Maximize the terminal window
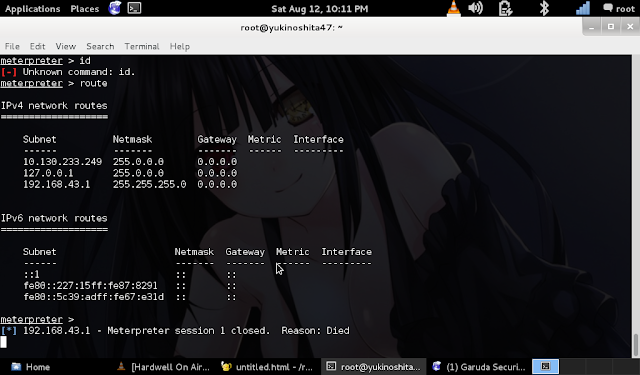Image resolution: width=640 pixels, height=375 pixels. click(611, 27)
